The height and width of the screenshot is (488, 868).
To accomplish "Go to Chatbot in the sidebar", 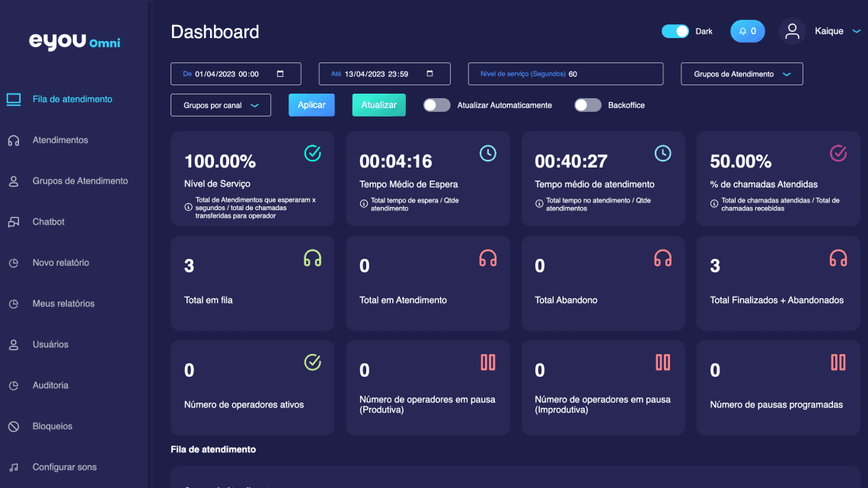I will (48, 222).
